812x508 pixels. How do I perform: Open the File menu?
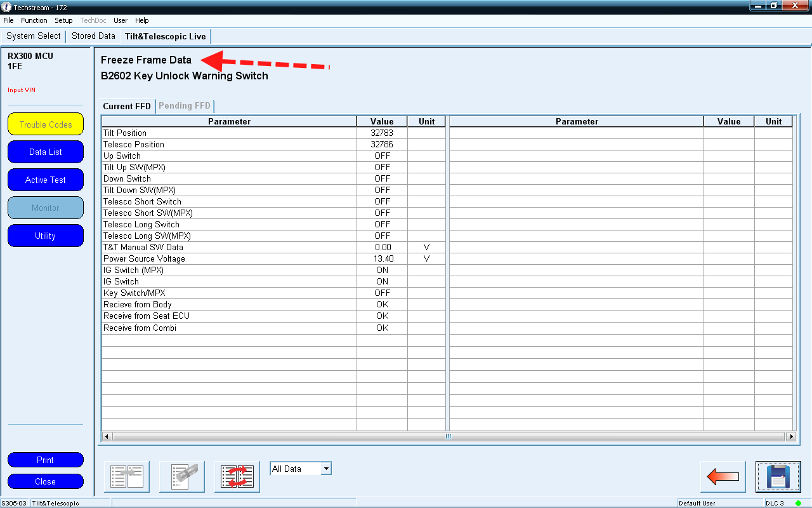click(x=8, y=20)
